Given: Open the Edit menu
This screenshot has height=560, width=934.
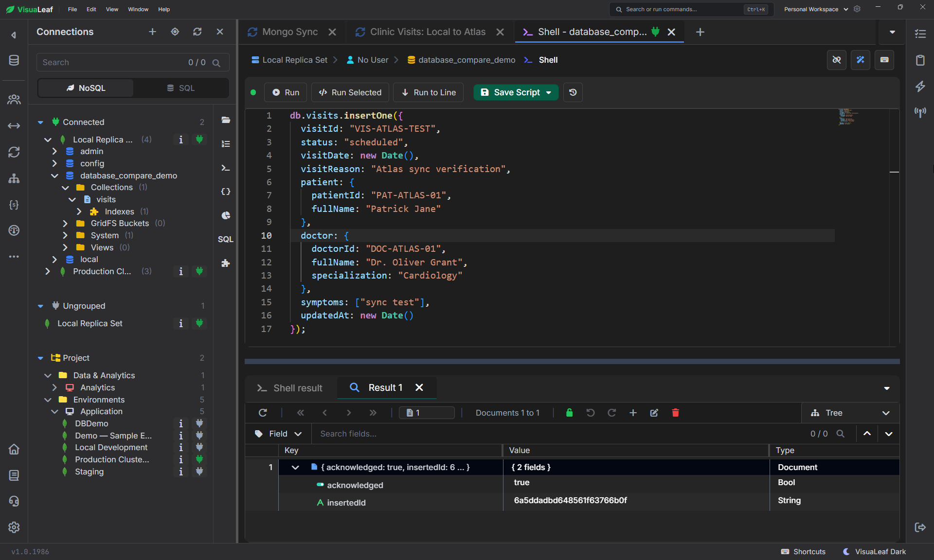Looking at the screenshot, I should (x=91, y=9).
